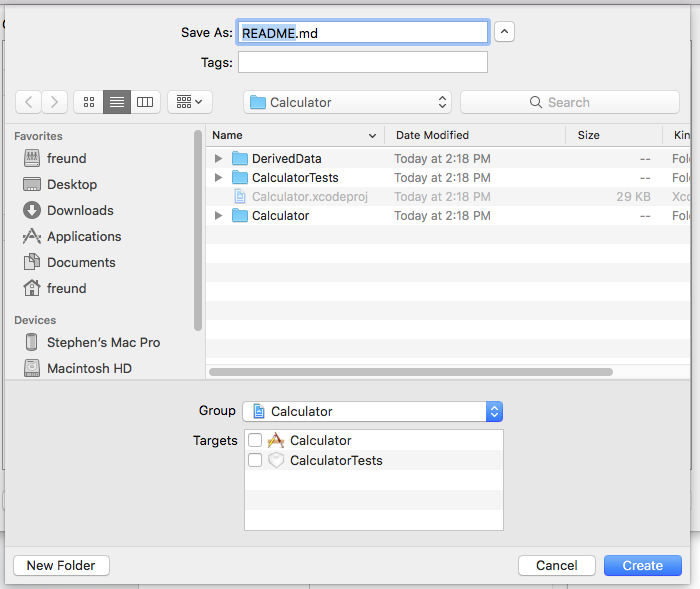Viewport: 700px width, 589px height.
Task: Click the Create button
Action: tap(643, 565)
